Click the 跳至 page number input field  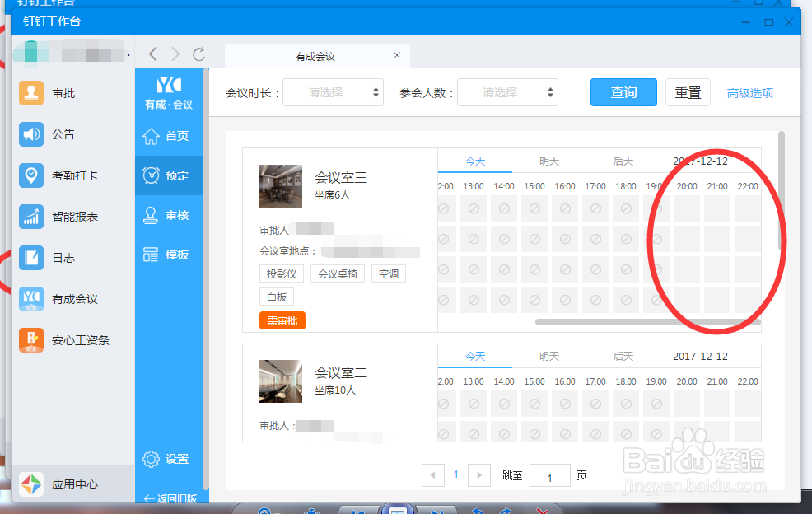pyautogui.click(x=549, y=475)
